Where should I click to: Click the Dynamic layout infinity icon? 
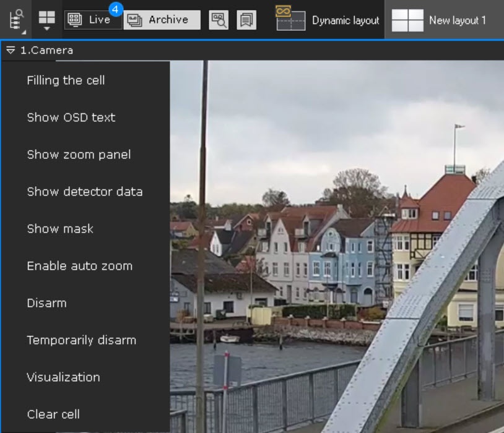283,11
